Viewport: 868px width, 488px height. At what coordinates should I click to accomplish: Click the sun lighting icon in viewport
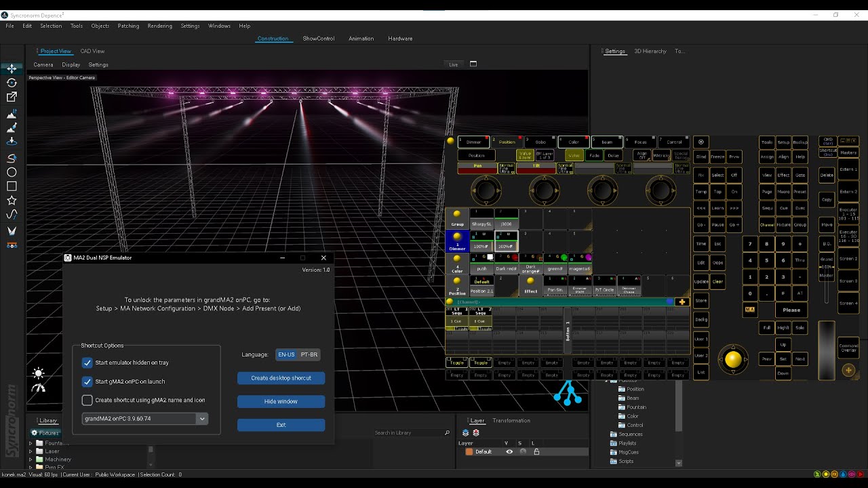click(39, 373)
